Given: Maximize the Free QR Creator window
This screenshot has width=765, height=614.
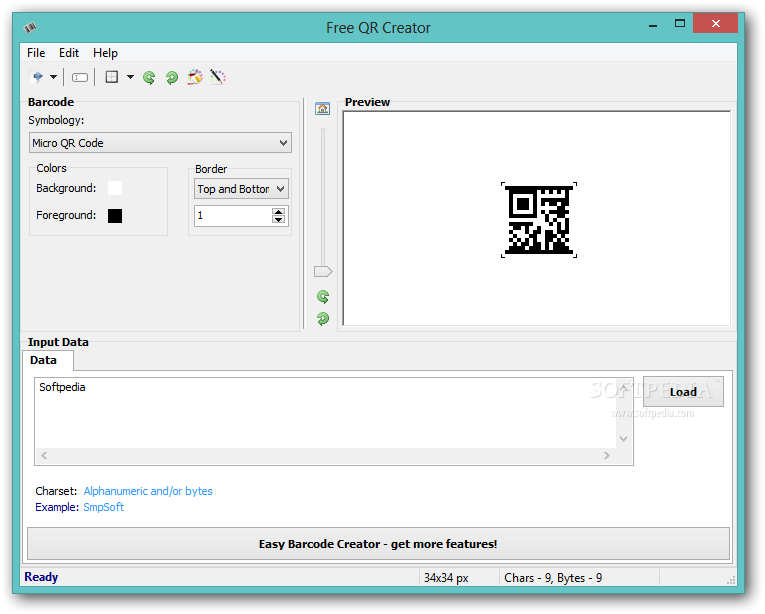Looking at the screenshot, I should tap(680, 23).
